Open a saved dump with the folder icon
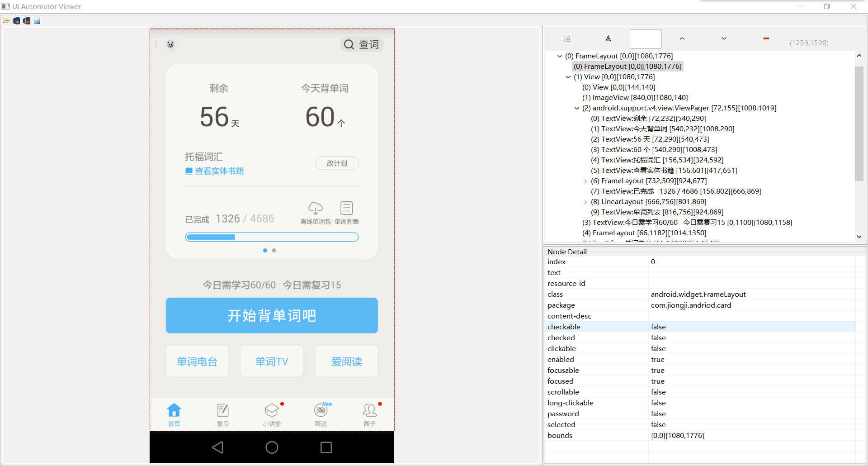 pyautogui.click(x=6, y=21)
